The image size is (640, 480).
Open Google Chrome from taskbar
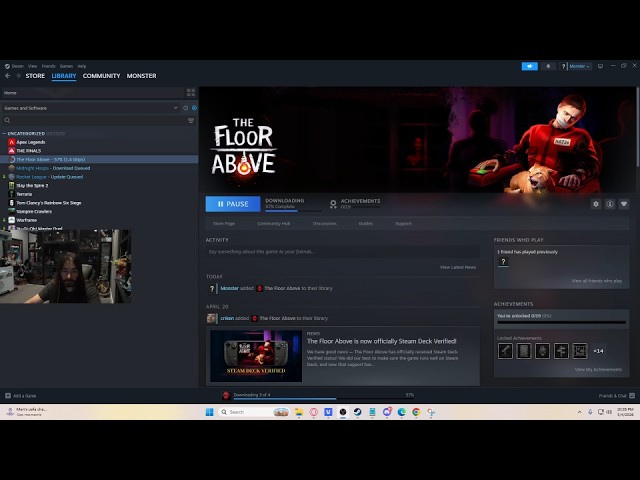click(416, 412)
